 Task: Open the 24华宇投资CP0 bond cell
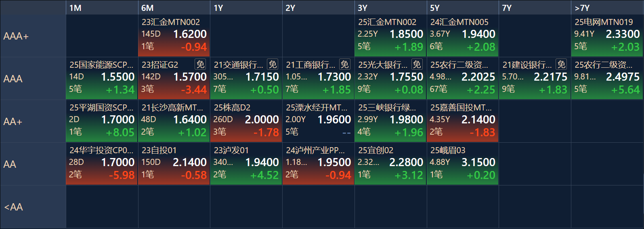click(x=102, y=164)
